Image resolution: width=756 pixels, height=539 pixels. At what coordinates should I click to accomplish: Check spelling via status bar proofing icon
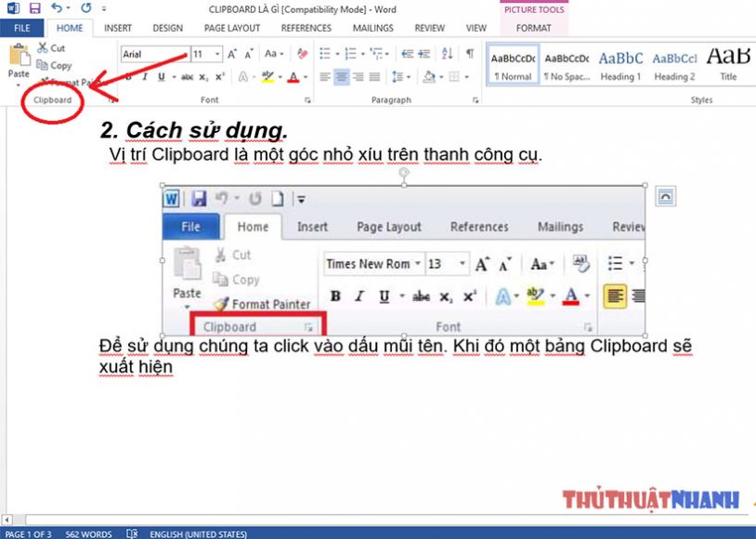pos(133,533)
